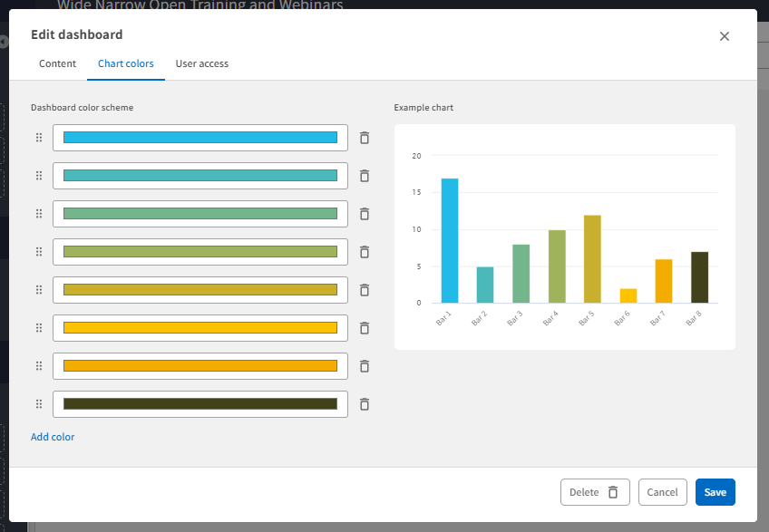Pick the dark olive color swatch field
This screenshot has height=532, width=769.
(200, 404)
